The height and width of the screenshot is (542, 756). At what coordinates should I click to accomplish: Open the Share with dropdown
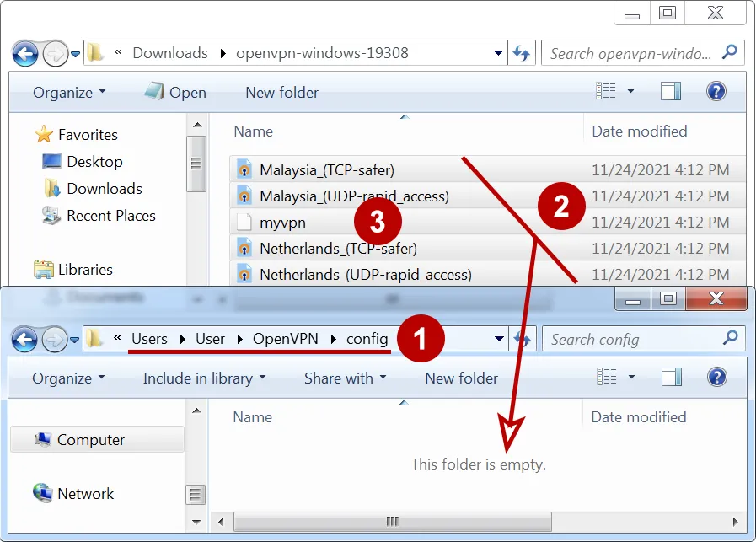341,378
